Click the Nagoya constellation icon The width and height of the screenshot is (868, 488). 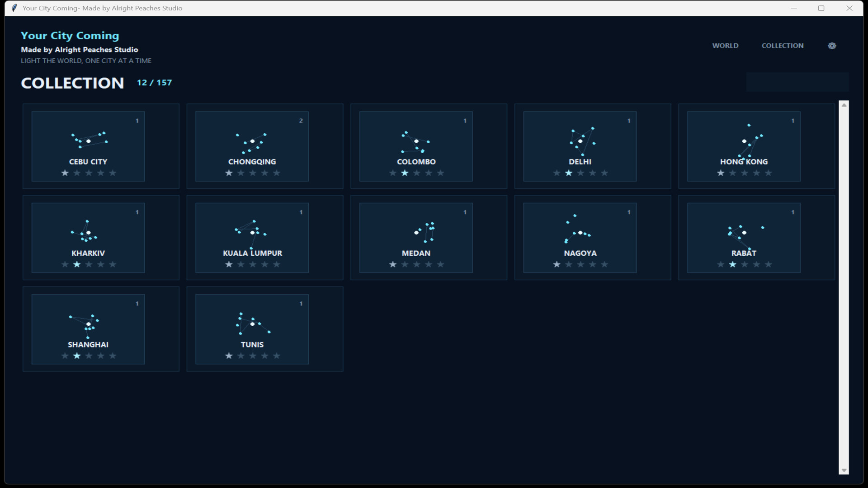577,229
